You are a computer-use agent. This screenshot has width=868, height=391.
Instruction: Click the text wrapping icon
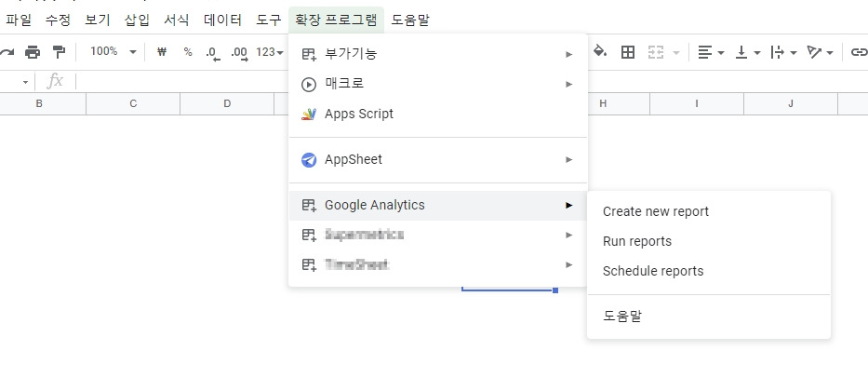pos(777,52)
